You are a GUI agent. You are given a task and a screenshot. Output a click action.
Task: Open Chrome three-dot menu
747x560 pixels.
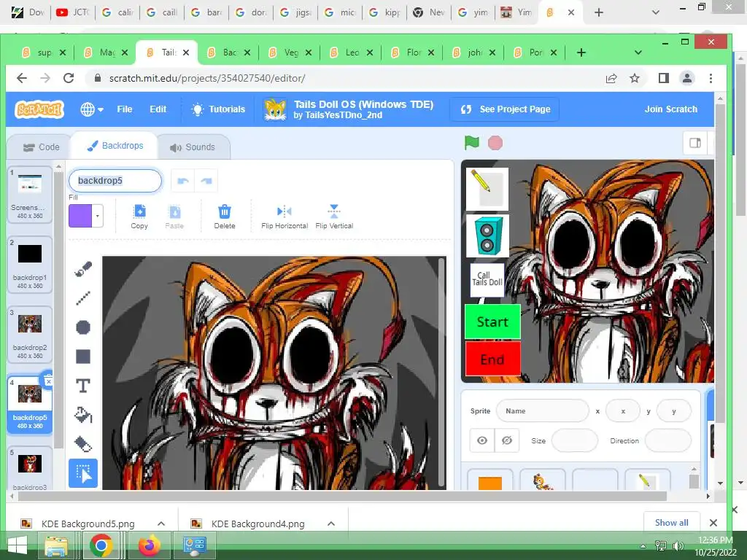711,78
